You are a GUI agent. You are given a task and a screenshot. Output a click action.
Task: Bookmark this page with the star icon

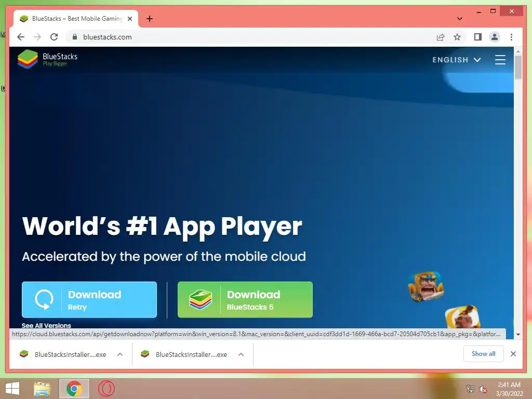click(457, 37)
